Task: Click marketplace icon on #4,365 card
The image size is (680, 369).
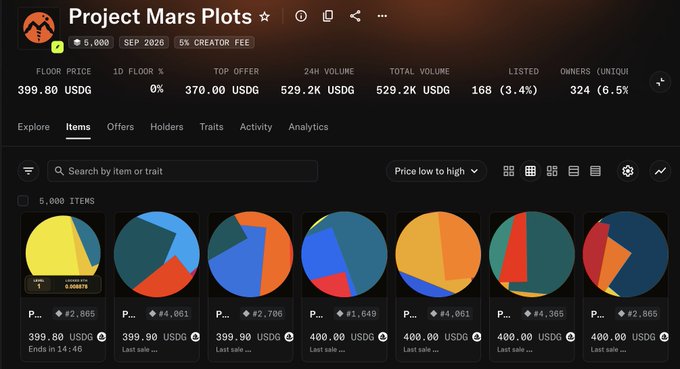Action: point(570,337)
